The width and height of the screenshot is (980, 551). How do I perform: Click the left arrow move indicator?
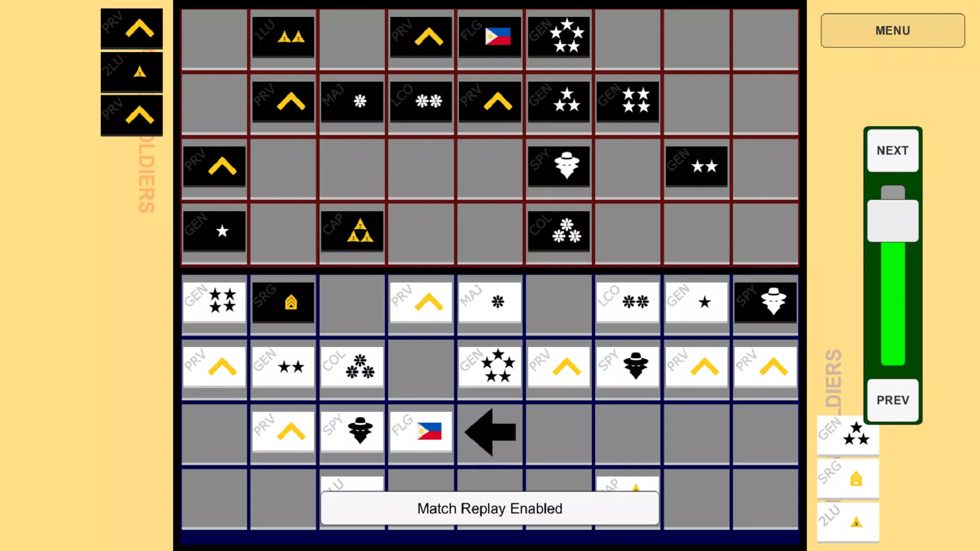tap(490, 432)
